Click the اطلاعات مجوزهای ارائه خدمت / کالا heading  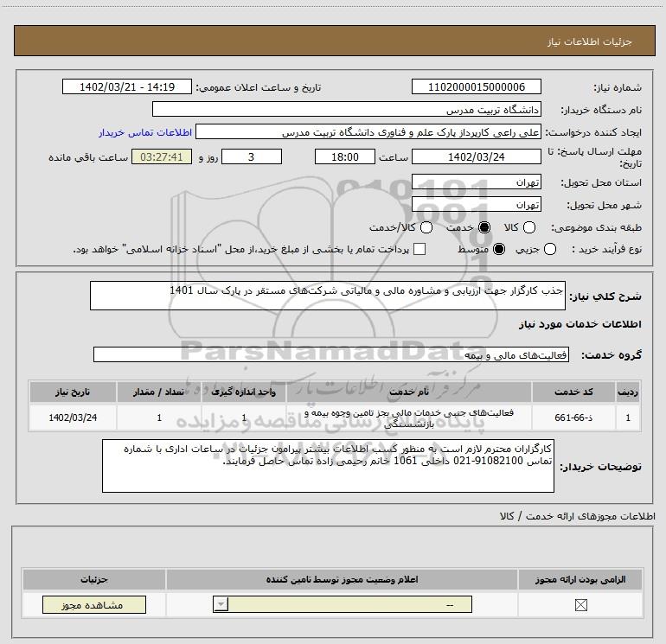pyautogui.click(x=578, y=516)
